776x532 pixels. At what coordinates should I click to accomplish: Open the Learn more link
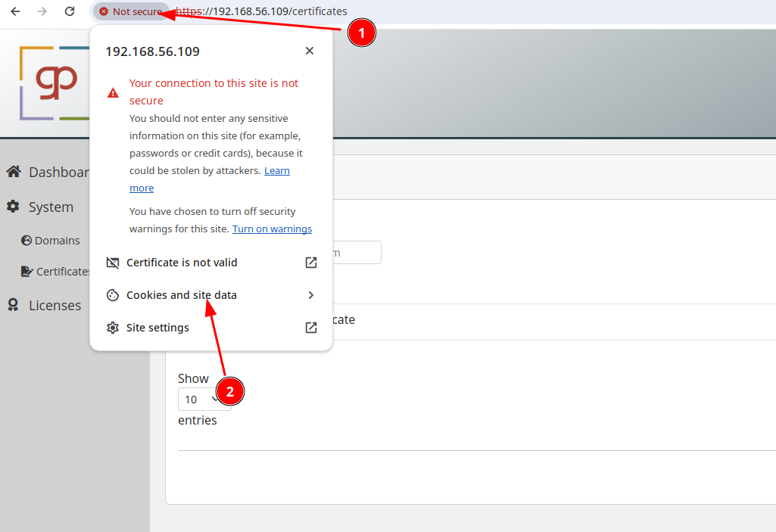coord(276,170)
